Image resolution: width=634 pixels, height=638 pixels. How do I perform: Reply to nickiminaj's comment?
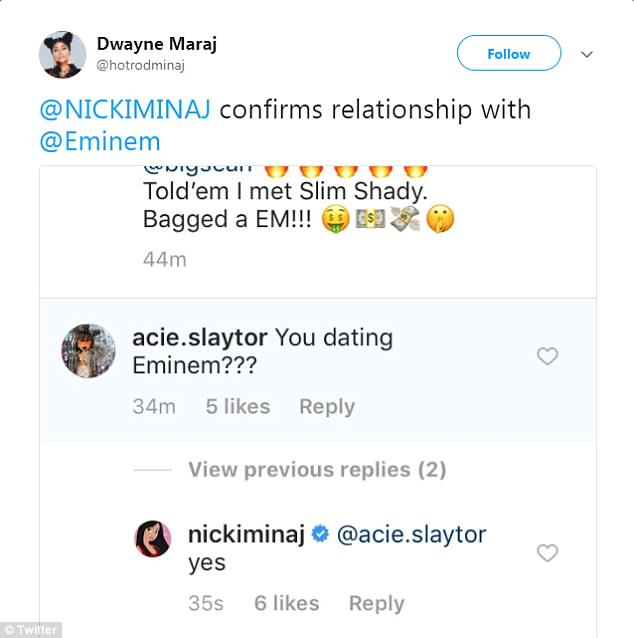pyautogui.click(x=376, y=603)
